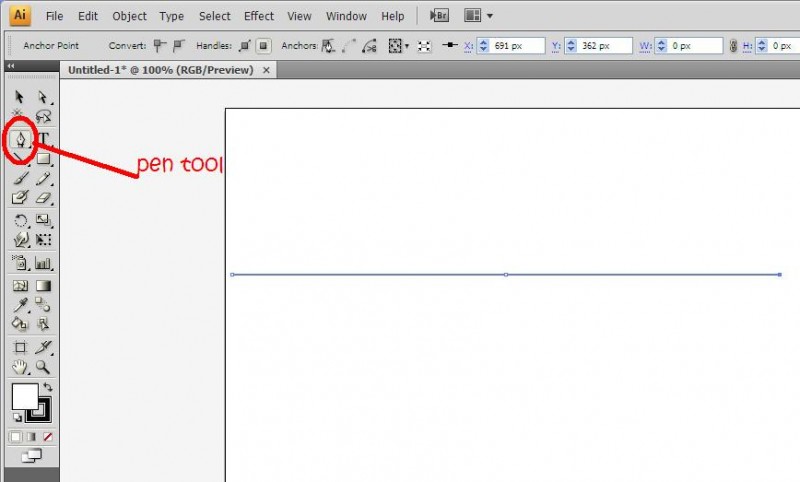
Task: Open the arrange documents dropdown
Action: pyautogui.click(x=478, y=16)
